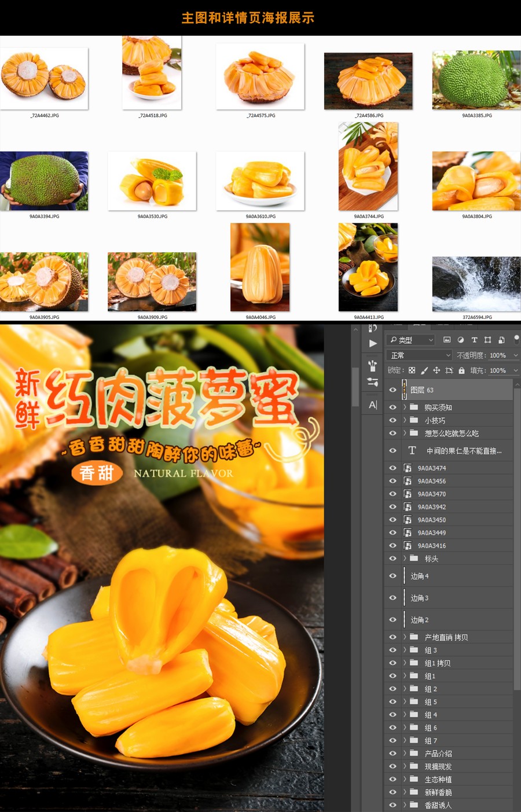Click the adjustment layer filter icon
521x812 pixels.
pos(461,340)
